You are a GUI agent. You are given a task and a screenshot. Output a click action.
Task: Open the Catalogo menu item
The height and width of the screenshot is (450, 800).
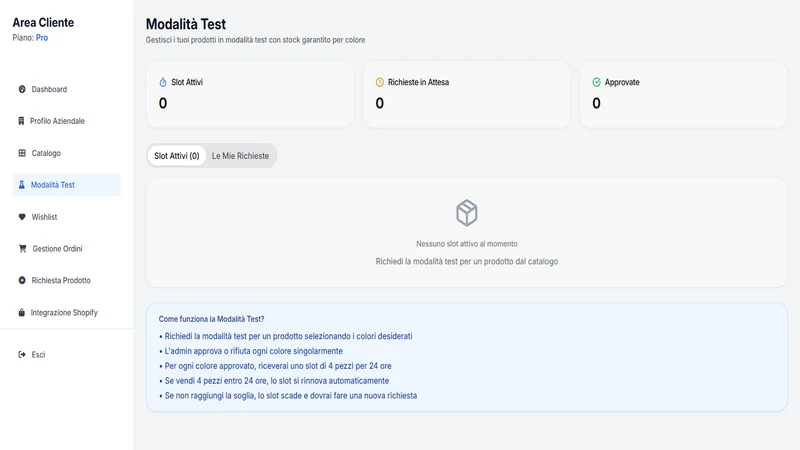pos(66,153)
